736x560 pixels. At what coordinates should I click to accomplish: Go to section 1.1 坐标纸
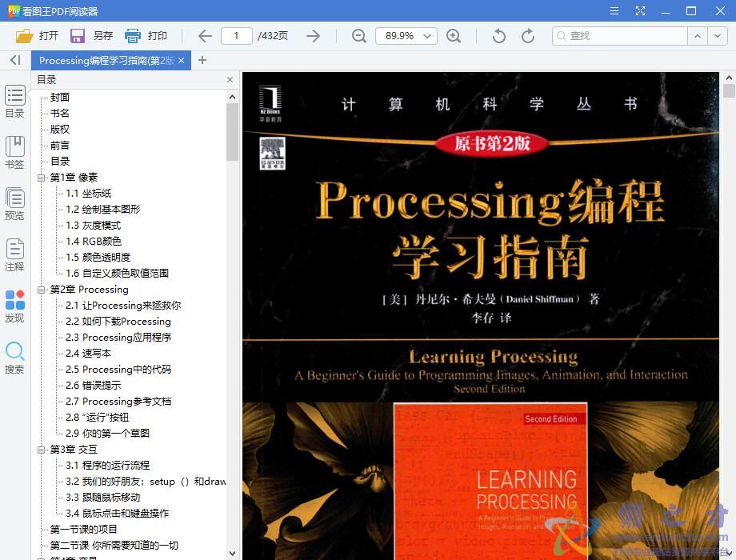(89, 194)
